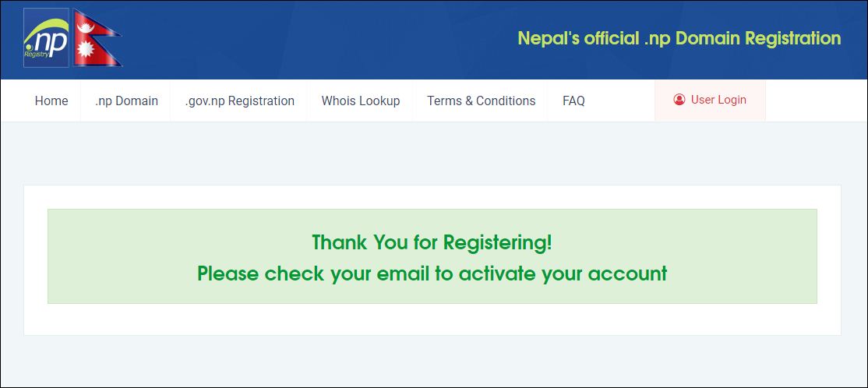The width and height of the screenshot is (868, 388).
Task: Click the gray background strip above the card
Action: pyautogui.click(x=432, y=153)
